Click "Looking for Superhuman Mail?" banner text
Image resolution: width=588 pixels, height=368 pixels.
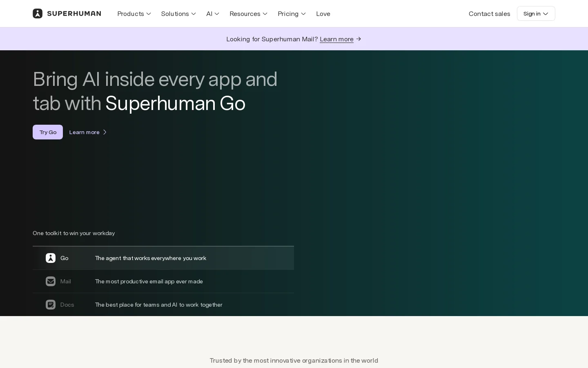tap(272, 39)
